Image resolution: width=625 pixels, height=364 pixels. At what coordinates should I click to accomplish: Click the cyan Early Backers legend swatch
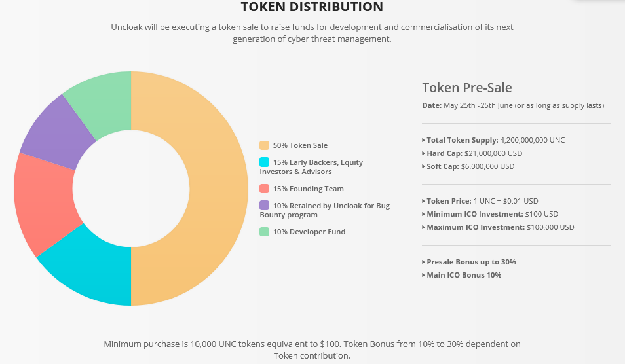click(264, 162)
